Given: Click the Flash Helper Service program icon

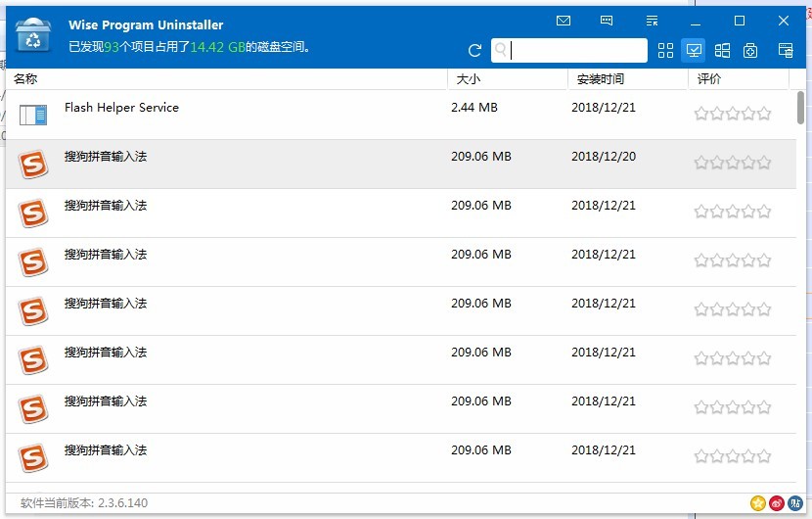Looking at the screenshot, I should [33, 115].
